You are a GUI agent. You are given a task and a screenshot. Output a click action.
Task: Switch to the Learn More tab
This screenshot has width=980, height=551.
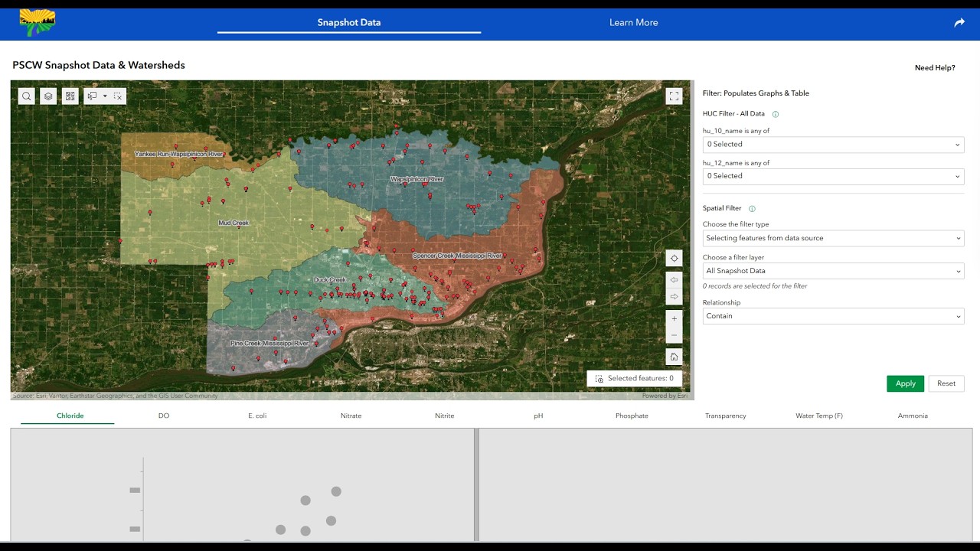[x=634, y=22]
